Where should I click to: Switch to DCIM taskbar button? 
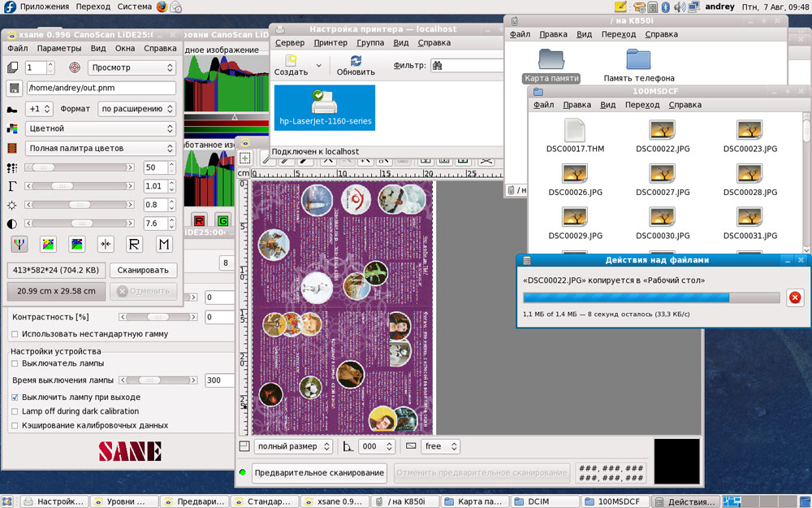[545, 501]
